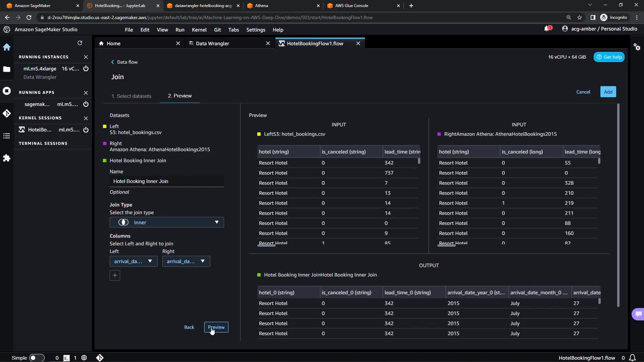Switch to the 1. Select datasets tab
644x362 pixels.
pyautogui.click(x=131, y=96)
